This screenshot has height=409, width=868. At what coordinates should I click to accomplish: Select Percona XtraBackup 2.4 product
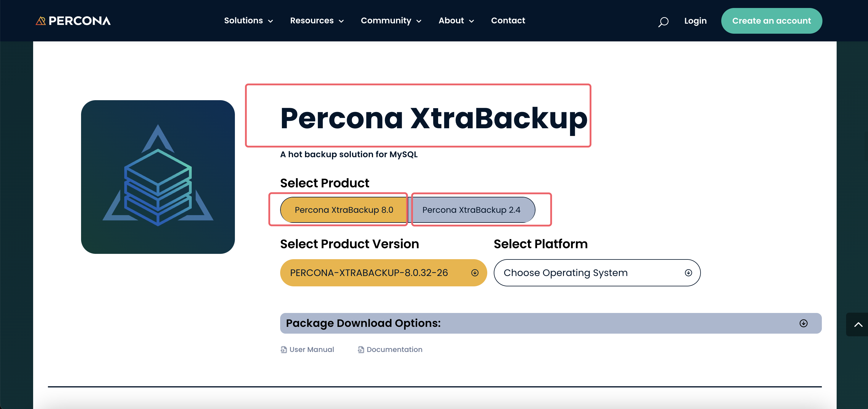471,210
